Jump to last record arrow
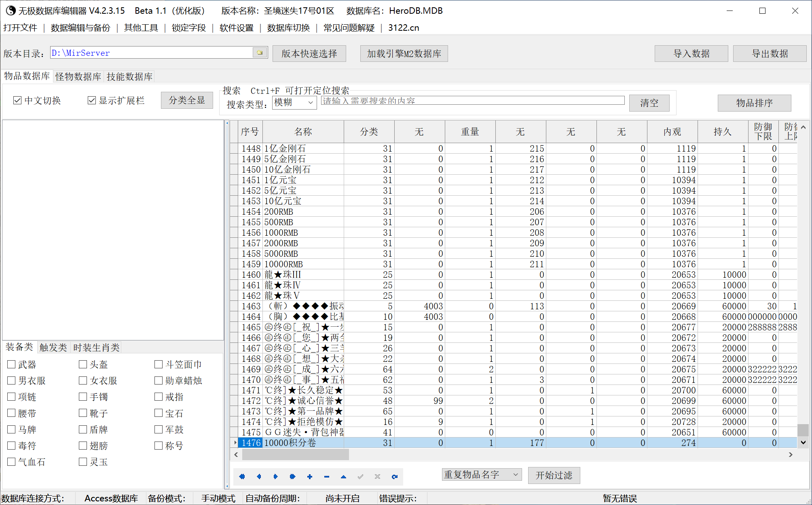The image size is (812, 505). 293,477
